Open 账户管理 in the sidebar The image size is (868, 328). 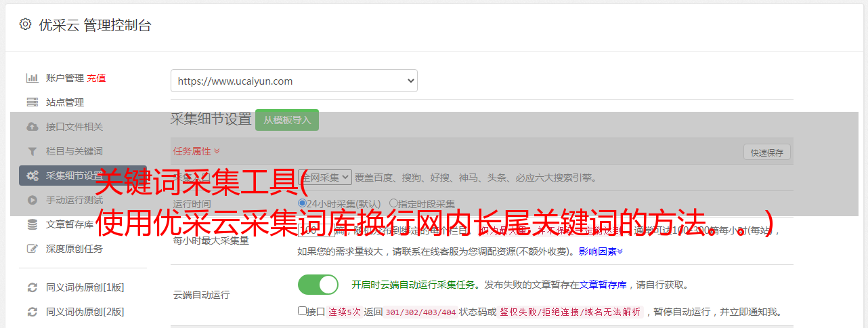pyautogui.click(x=65, y=78)
